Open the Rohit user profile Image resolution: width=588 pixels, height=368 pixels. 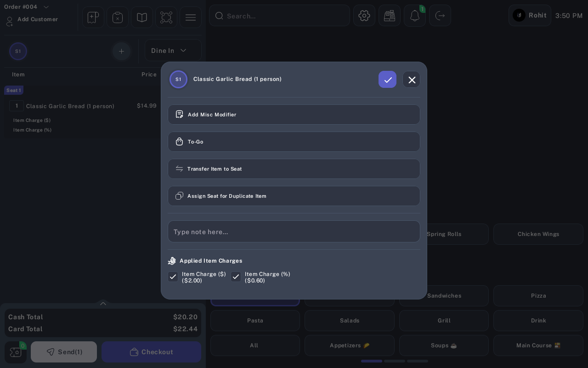coord(530,16)
